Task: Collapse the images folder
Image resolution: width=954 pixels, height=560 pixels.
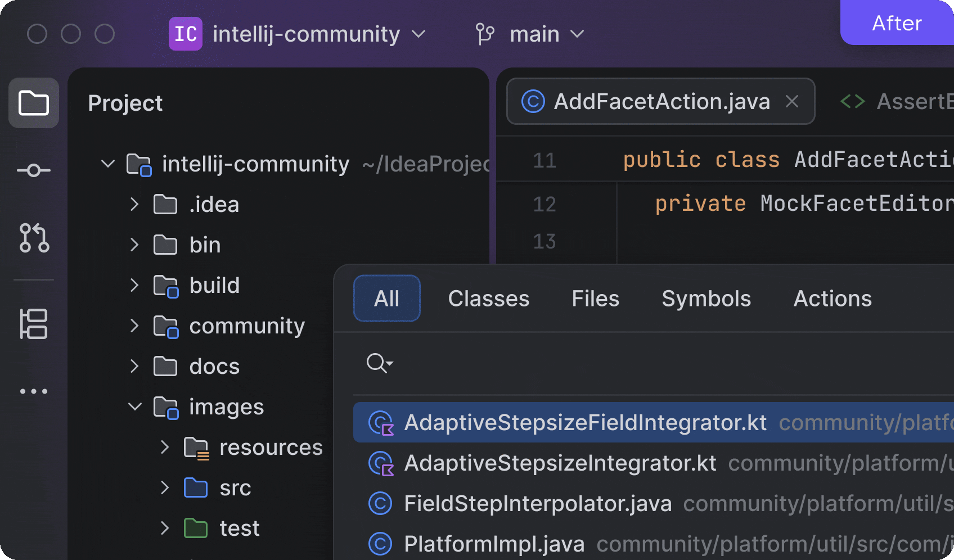Action: pyautogui.click(x=135, y=407)
